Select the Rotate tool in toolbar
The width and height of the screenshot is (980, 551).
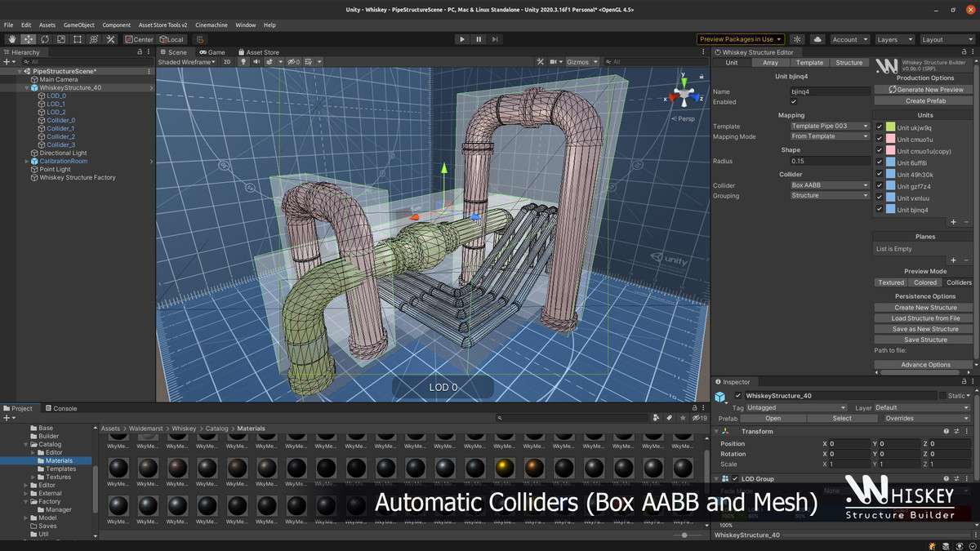[x=45, y=39]
